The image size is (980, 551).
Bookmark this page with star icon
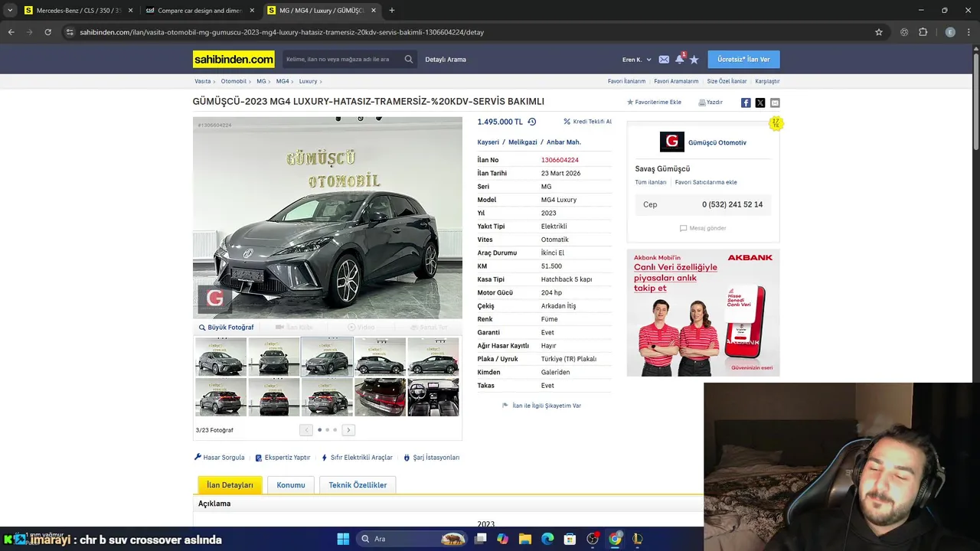click(879, 32)
